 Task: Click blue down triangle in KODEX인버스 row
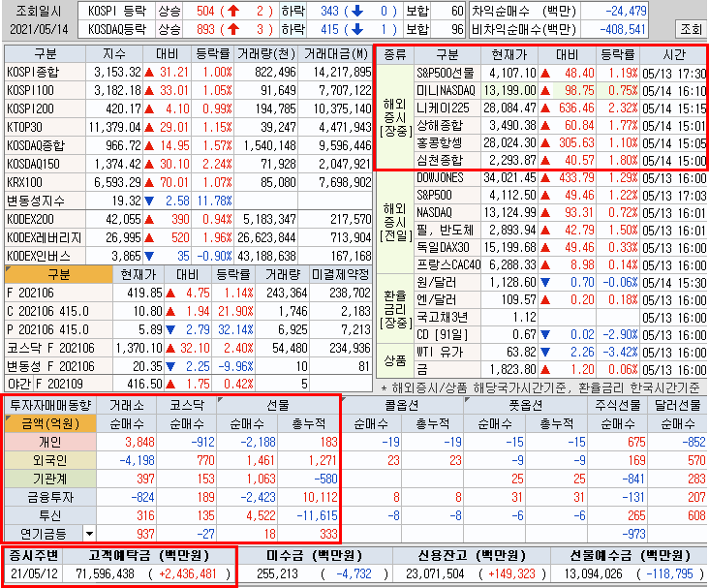point(149,257)
